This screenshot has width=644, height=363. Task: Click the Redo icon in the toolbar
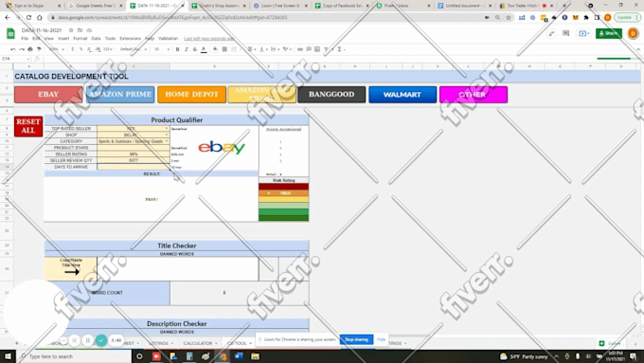point(22,49)
